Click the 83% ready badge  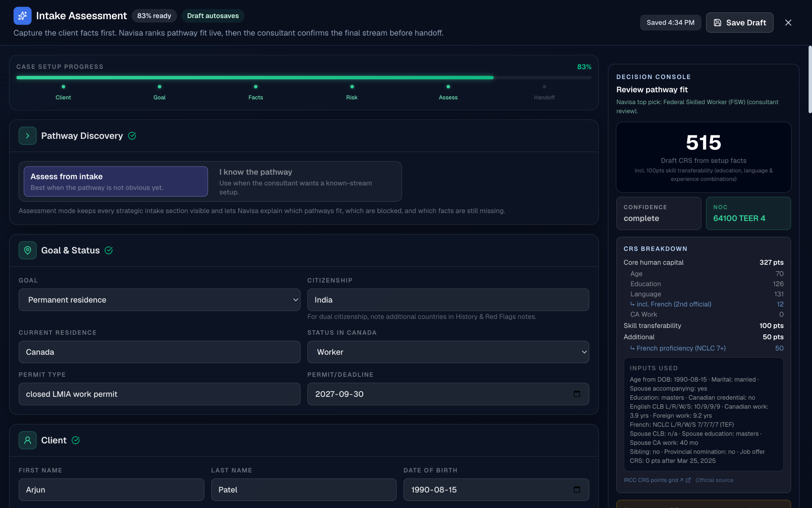click(154, 16)
